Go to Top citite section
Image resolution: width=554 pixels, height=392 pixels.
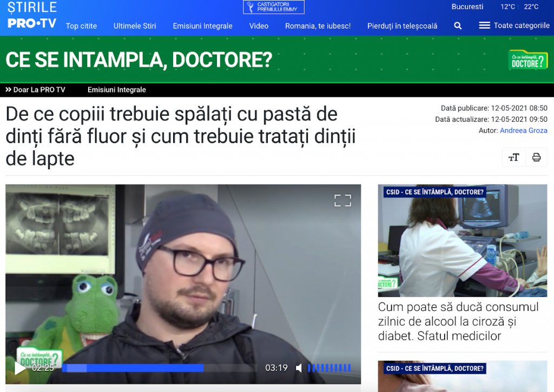[81, 26]
